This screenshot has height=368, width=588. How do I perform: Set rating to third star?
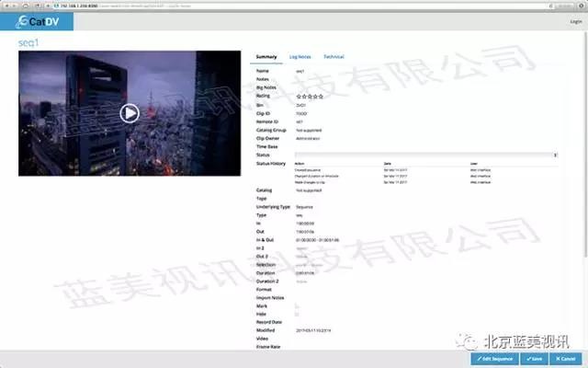tap(310, 97)
